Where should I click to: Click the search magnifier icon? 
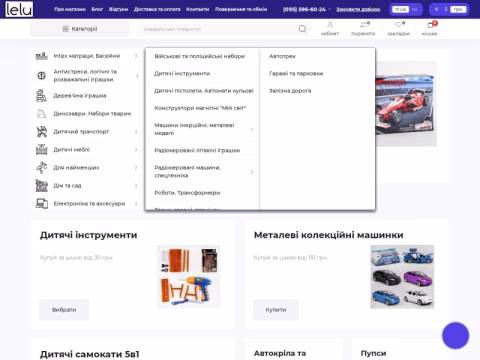(x=302, y=29)
